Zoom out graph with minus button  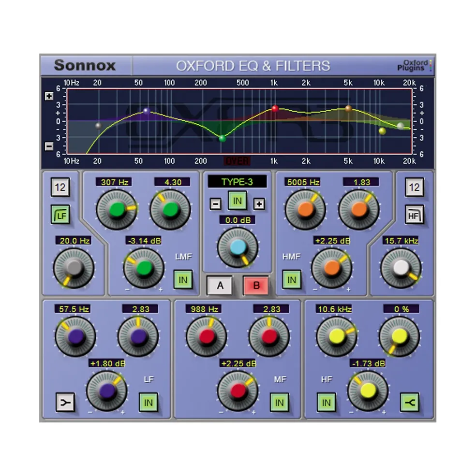[x=49, y=146]
